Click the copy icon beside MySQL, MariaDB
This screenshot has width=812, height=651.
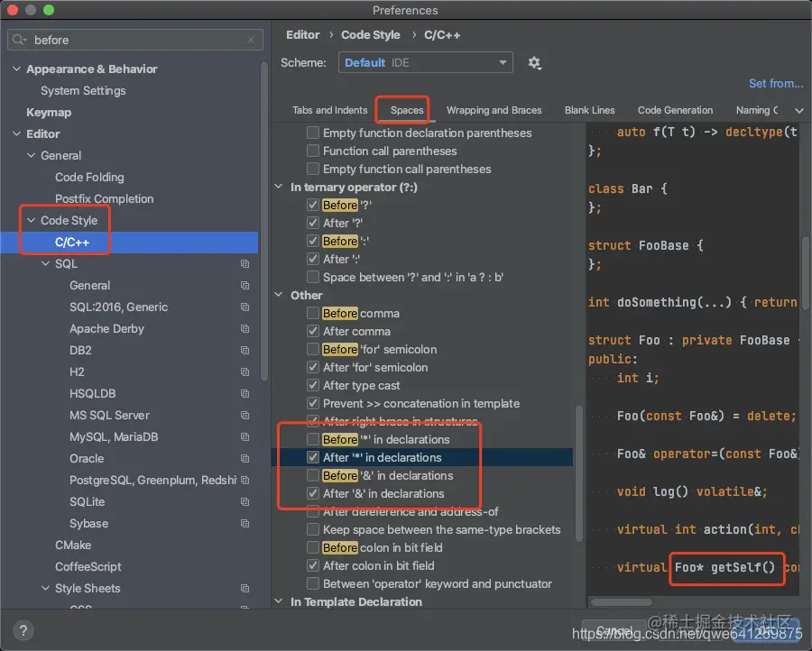coord(245,437)
